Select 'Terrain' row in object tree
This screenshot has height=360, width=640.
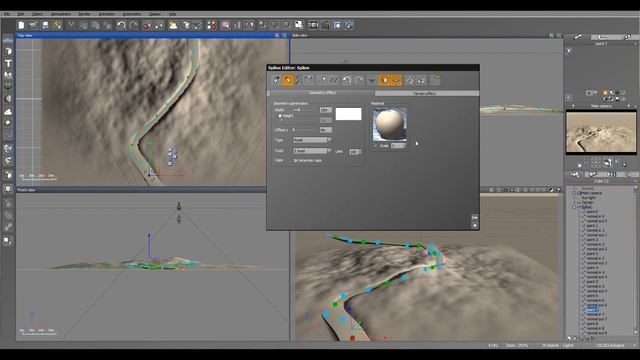587,202
